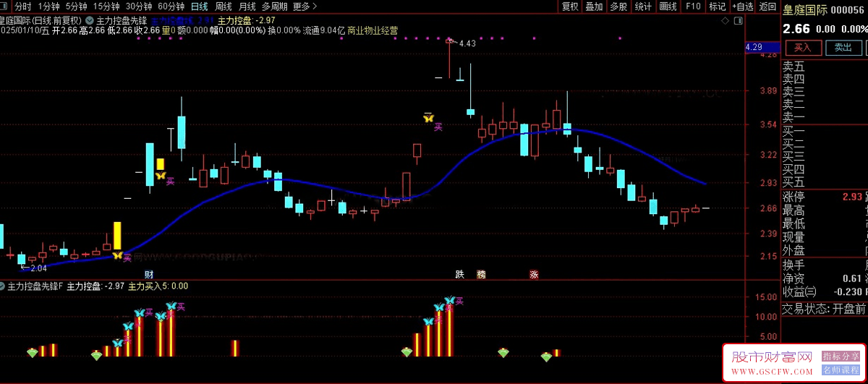Open F10 company information

[x=693, y=7]
